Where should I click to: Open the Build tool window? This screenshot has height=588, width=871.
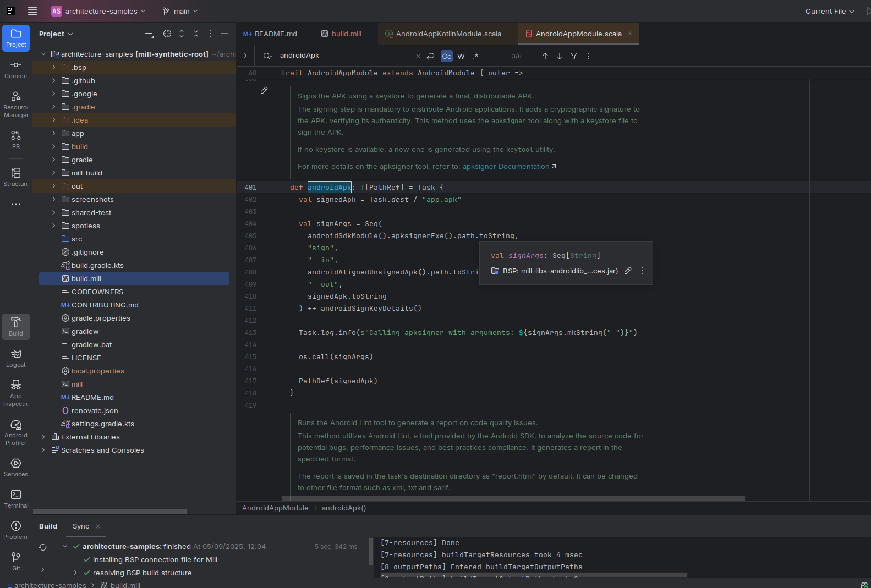tap(16, 327)
